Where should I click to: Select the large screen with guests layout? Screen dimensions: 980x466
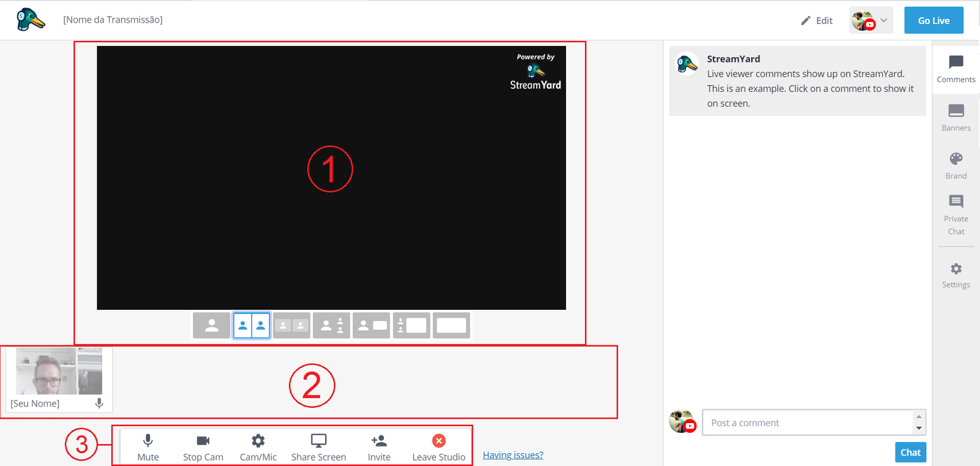pyautogui.click(x=412, y=326)
